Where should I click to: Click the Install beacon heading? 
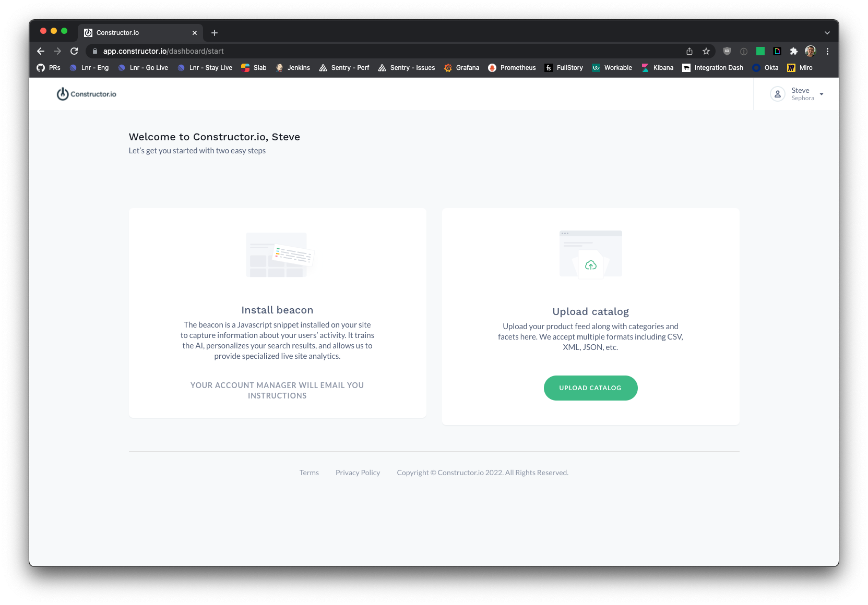pyautogui.click(x=277, y=310)
